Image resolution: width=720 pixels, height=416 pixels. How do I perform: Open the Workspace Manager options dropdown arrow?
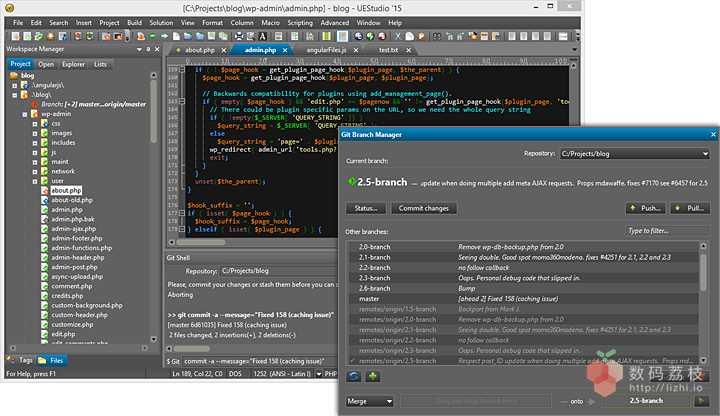[x=139, y=49]
